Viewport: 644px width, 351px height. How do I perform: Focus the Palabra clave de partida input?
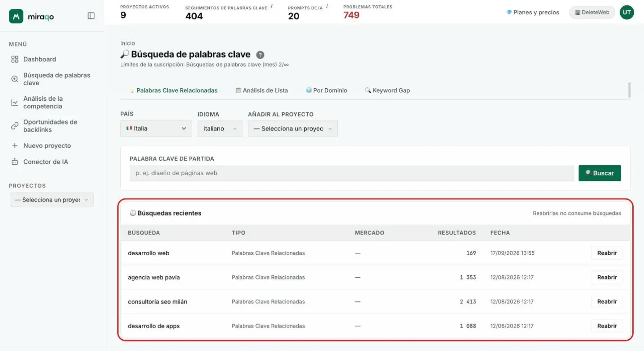point(352,173)
